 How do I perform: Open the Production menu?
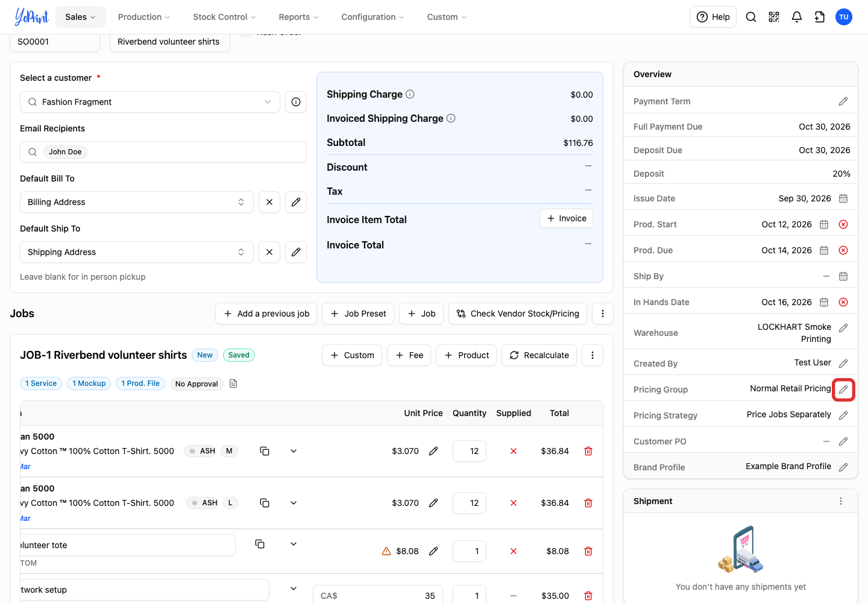(x=144, y=17)
